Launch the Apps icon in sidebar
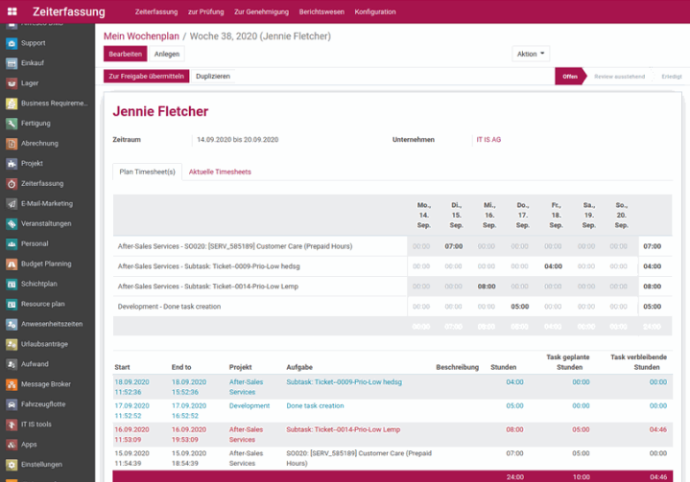The height and width of the screenshot is (482, 690). point(10,444)
